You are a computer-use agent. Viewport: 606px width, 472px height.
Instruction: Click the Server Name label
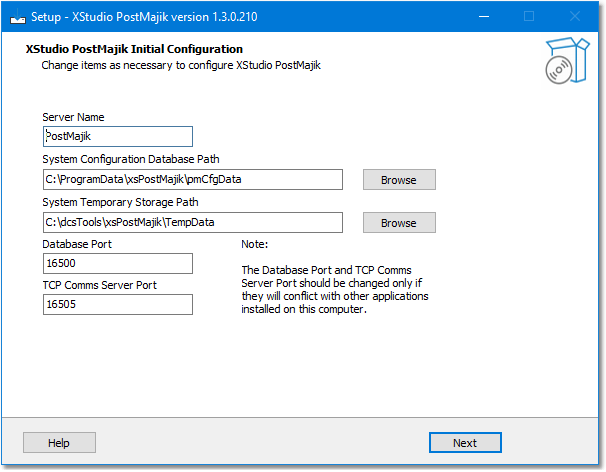point(73,117)
